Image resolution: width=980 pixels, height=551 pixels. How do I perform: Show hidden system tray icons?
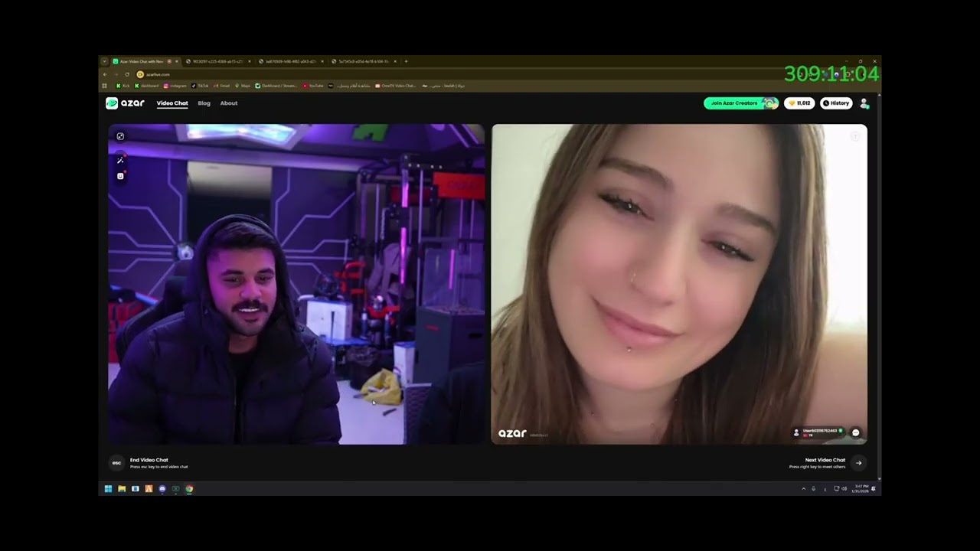coord(804,488)
